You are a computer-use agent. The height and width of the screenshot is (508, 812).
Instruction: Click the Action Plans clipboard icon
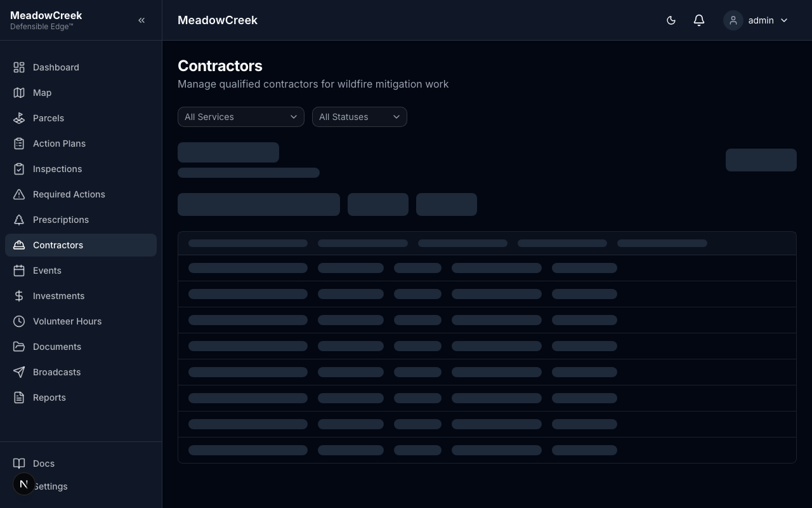click(x=19, y=144)
